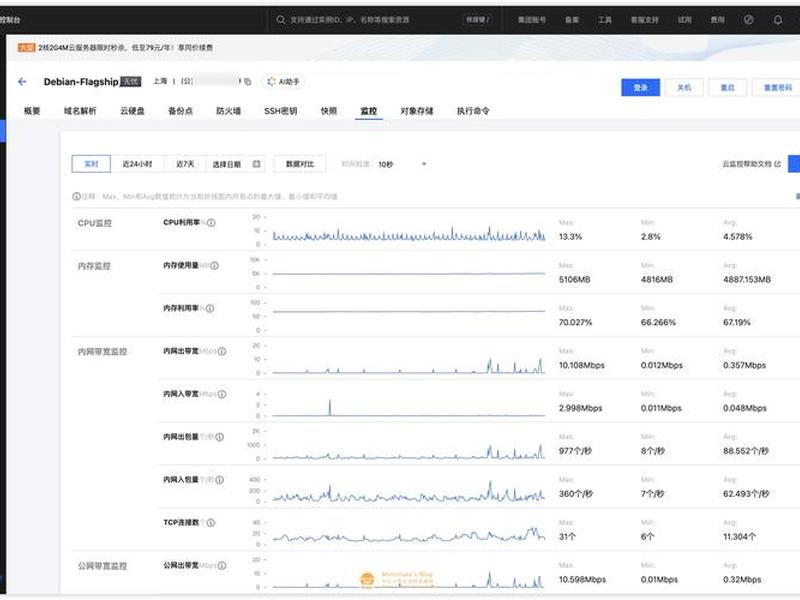This screenshot has width=800, height=600.
Task: Click info icon next to 内存利用率
Action: pos(210,309)
